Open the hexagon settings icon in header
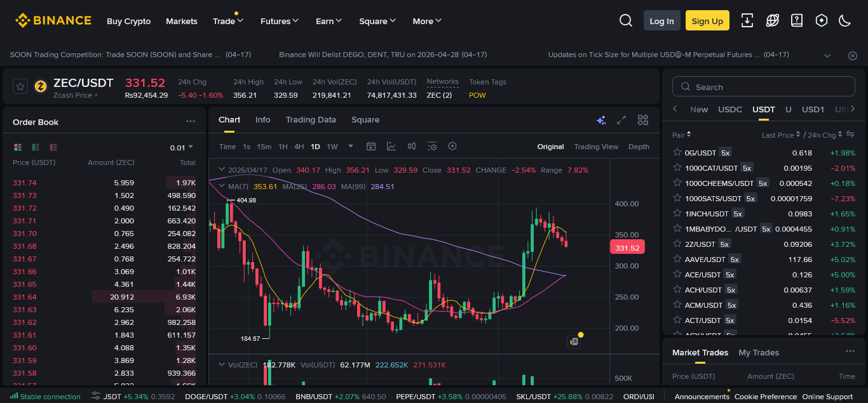Screen dimensions: 868x403 (821, 21)
